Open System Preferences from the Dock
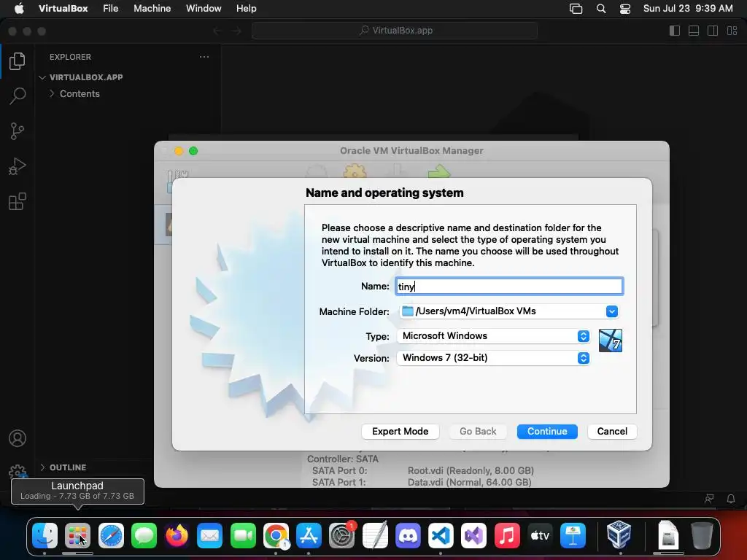 pyautogui.click(x=342, y=536)
